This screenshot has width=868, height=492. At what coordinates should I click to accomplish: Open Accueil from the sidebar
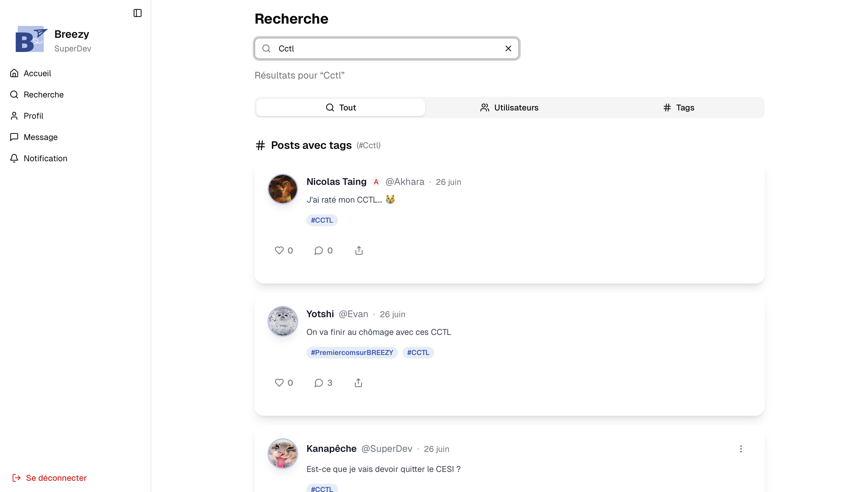37,73
